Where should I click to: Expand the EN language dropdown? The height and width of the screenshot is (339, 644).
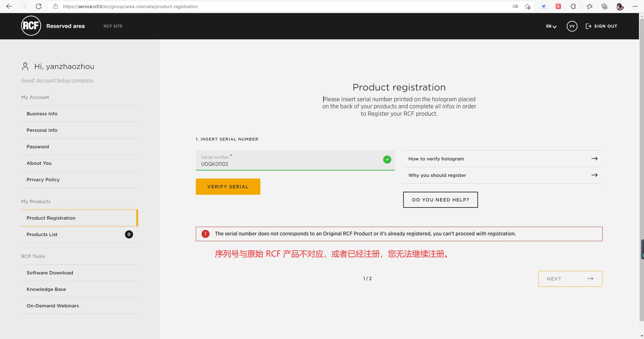(551, 26)
